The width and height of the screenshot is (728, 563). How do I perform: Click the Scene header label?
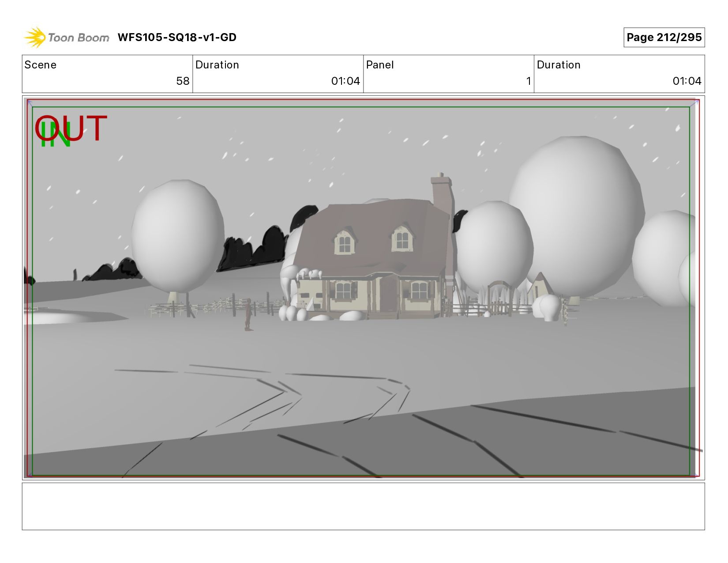point(41,65)
